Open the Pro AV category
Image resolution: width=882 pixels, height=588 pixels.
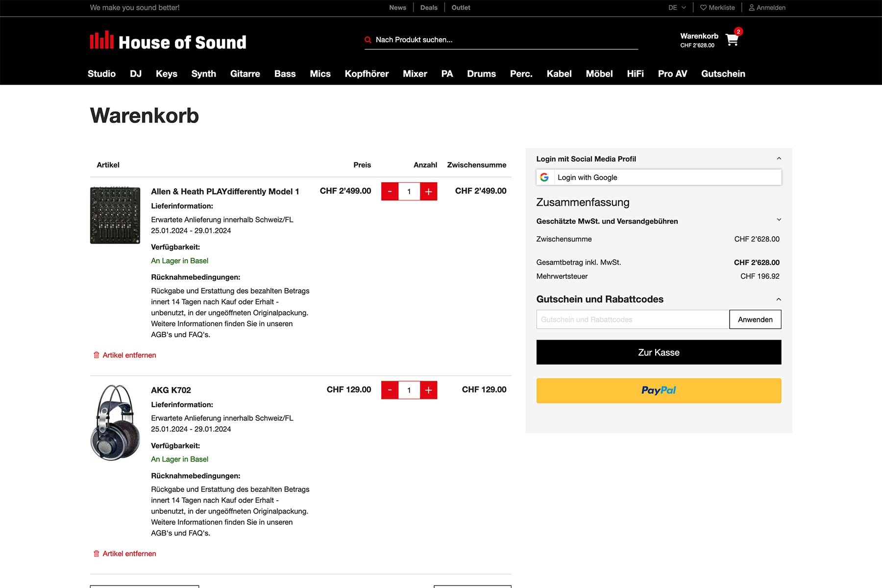tap(672, 73)
